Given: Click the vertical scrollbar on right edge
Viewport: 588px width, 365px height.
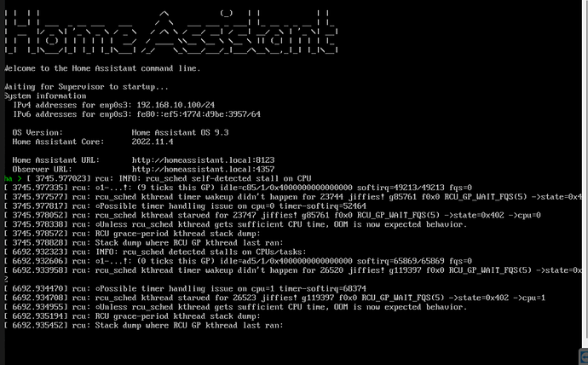Looking at the screenshot, I should [585, 174].
